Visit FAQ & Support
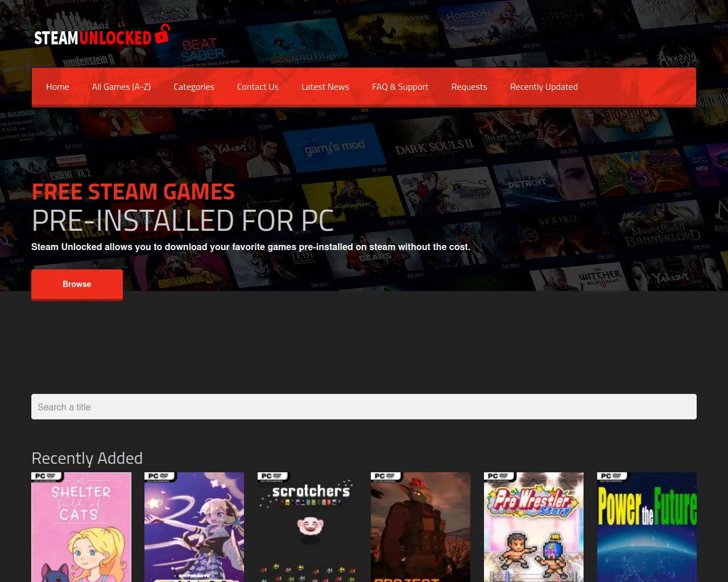Screen dimensions: 728x582 (x=400, y=87)
